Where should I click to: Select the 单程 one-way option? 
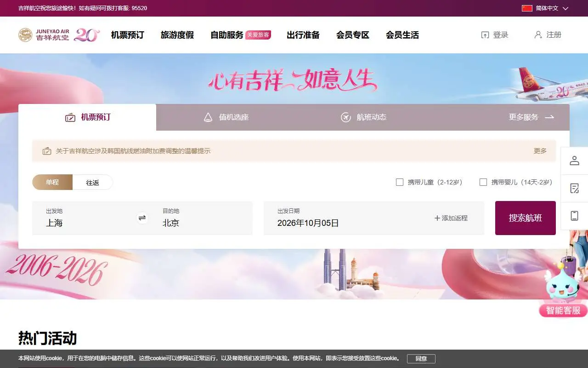click(x=52, y=182)
